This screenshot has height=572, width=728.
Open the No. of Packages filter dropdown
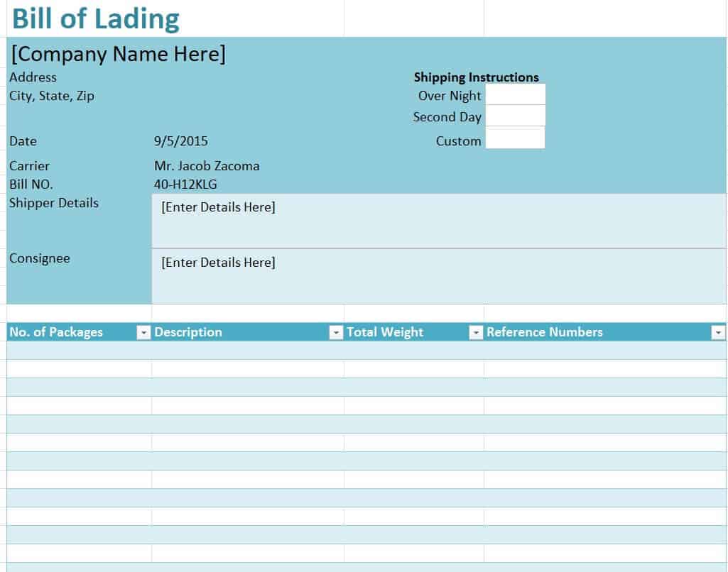pyautogui.click(x=143, y=333)
